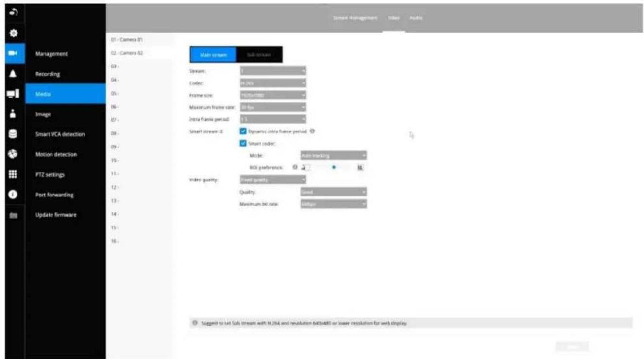
Task: Select channel 03 in camera list
Action: 139,66
